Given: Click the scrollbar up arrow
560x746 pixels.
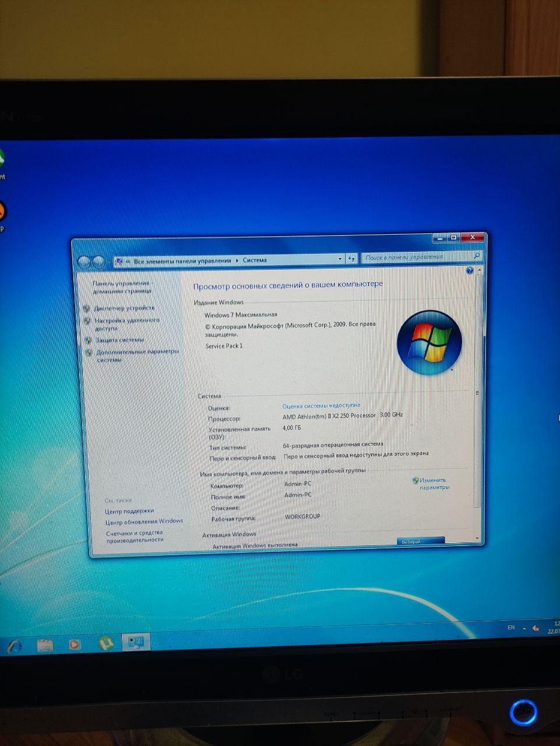Looking at the screenshot, I should [x=479, y=271].
